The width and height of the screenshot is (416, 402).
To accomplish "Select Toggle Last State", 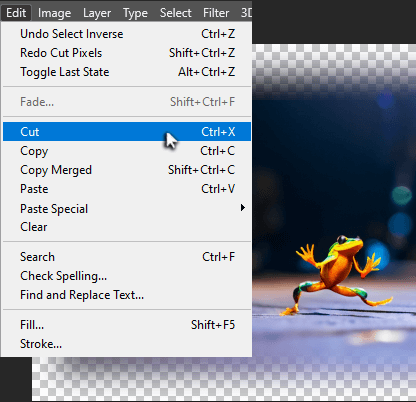I will tap(127, 72).
